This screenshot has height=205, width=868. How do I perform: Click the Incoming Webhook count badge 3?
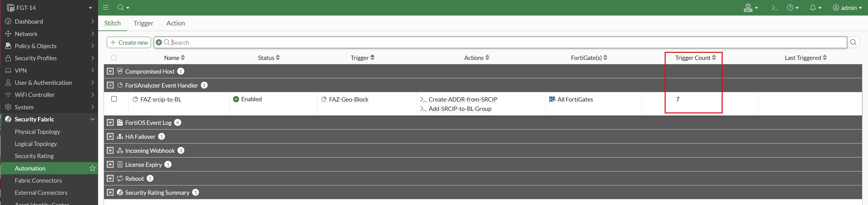click(181, 150)
